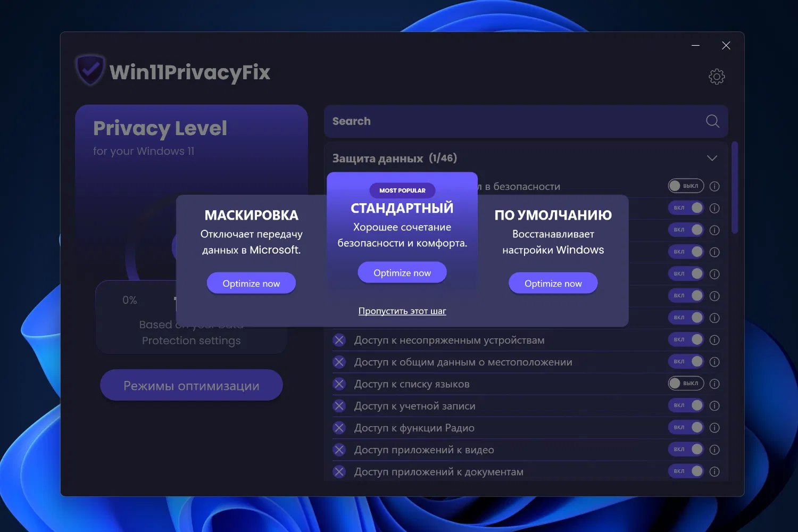Close the Win11PrivacyFix window
798x532 pixels.
pos(726,46)
